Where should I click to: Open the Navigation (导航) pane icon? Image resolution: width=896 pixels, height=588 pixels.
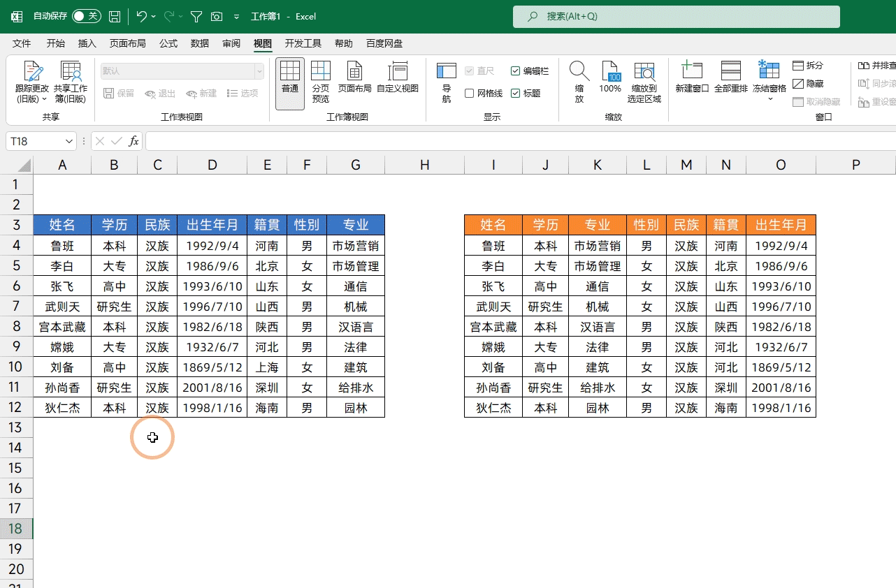447,72
